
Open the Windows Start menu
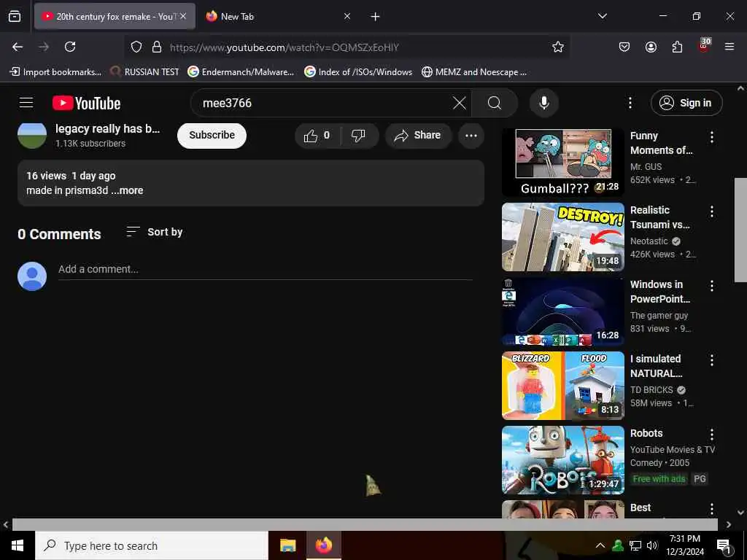18,545
